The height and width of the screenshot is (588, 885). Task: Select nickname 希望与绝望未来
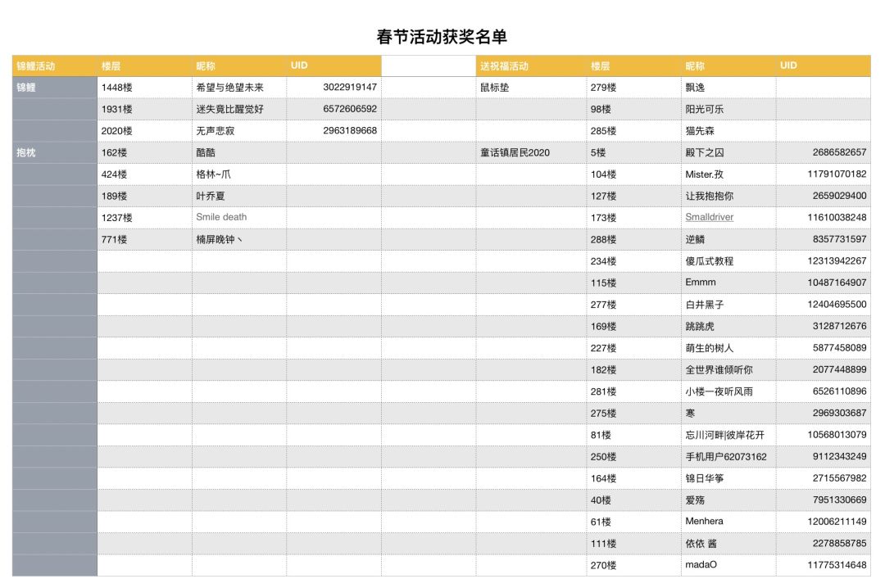click(x=229, y=88)
